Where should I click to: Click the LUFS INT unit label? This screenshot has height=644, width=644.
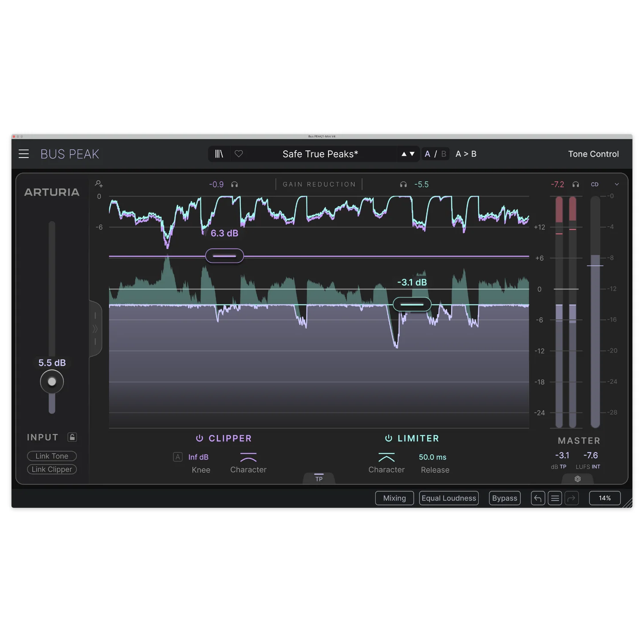pos(588,467)
